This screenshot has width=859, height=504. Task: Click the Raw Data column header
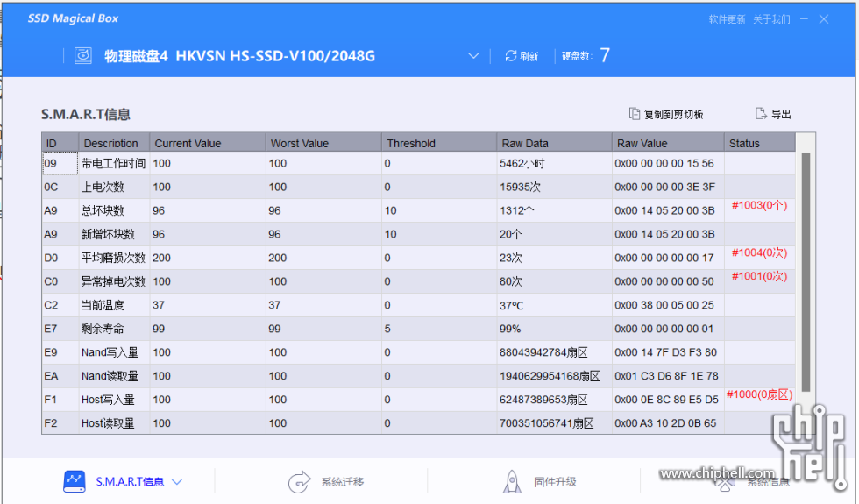[554, 143]
